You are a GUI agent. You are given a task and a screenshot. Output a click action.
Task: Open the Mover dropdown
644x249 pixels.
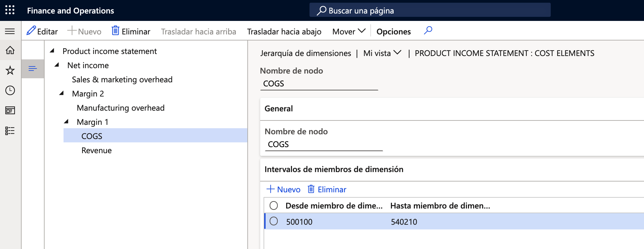coord(349,31)
